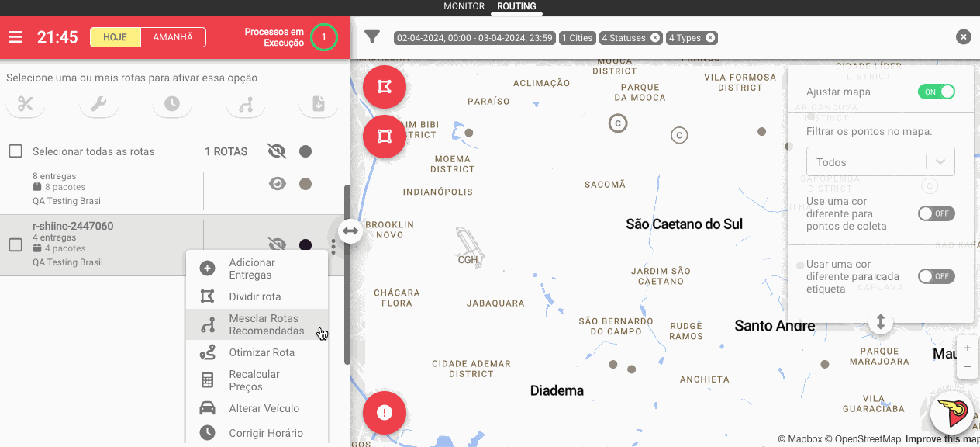Click the horizontal panel resize arrows
Viewport: 980px width, 447px height.
350,230
